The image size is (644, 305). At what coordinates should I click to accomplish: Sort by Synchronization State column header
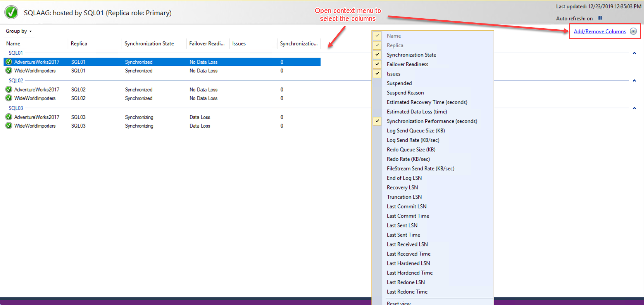149,43
